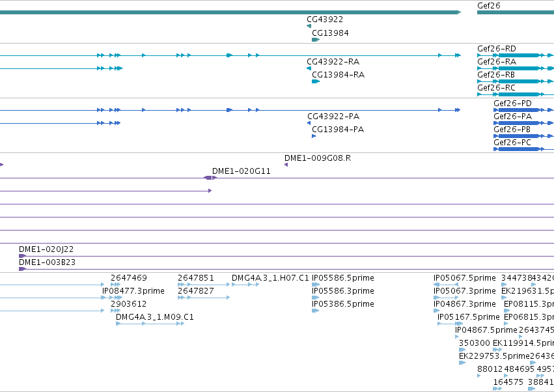The width and height of the screenshot is (554, 392).
Task: Select protein Gef26-PB label
Action: pos(512,130)
